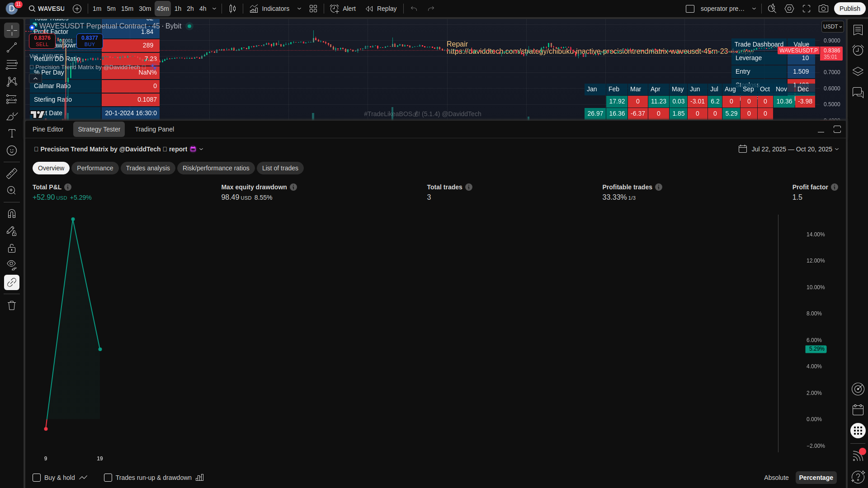Open the List of trades tab
Image resolution: width=868 pixels, height=488 pixels.
pyautogui.click(x=280, y=168)
